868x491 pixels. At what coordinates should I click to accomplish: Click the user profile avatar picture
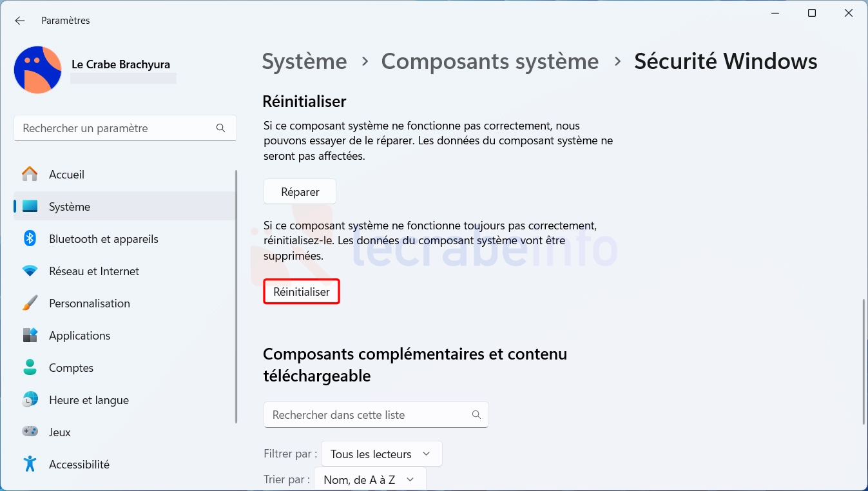coord(38,70)
